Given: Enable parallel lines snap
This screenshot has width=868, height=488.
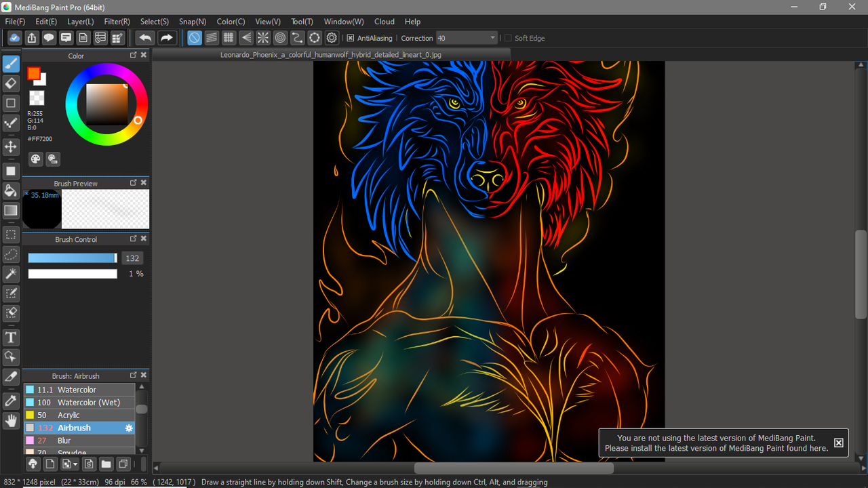Looking at the screenshot, I should click(x=212, y=38).
